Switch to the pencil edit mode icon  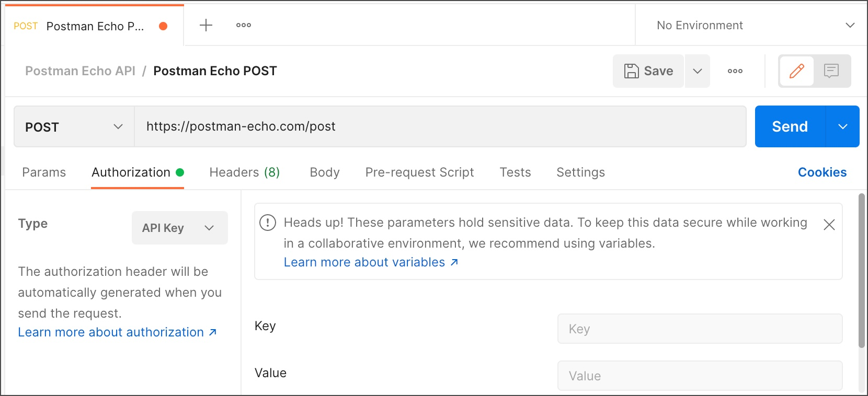(x=797, y=71)
